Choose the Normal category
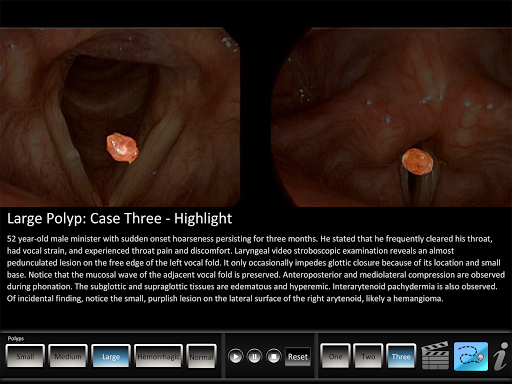 click(x=201, y=356)
